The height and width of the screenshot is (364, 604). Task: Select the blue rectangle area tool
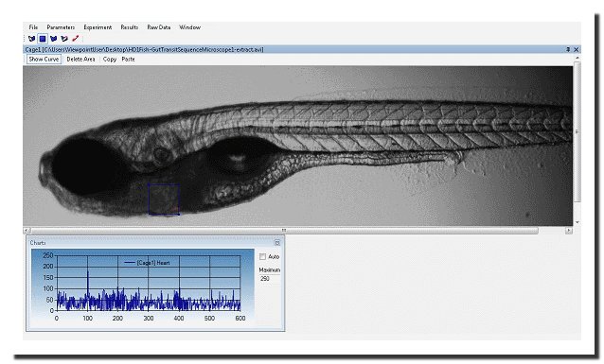(x=43, y=39)
